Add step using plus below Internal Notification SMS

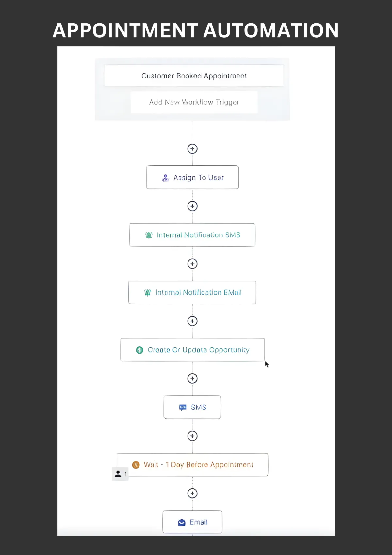[192, 264]
